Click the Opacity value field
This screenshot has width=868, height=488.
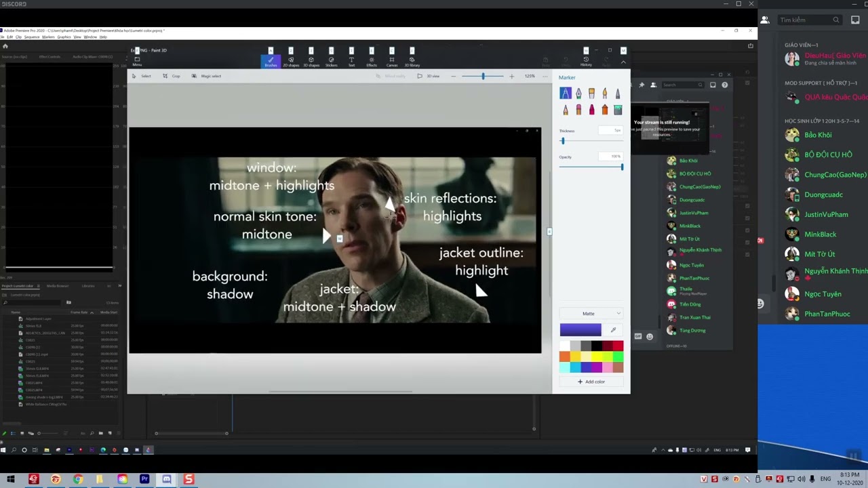point(611,157)
